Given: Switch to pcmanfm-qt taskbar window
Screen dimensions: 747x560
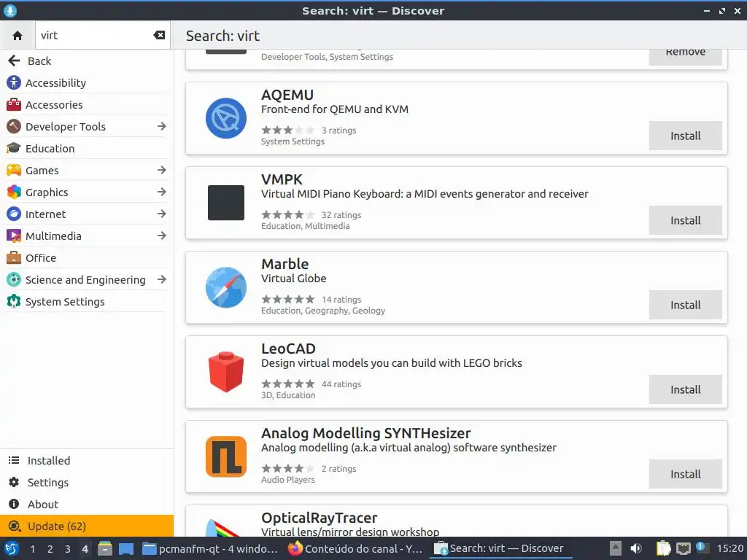Looking at the screenshot, I should click(210, 548).
